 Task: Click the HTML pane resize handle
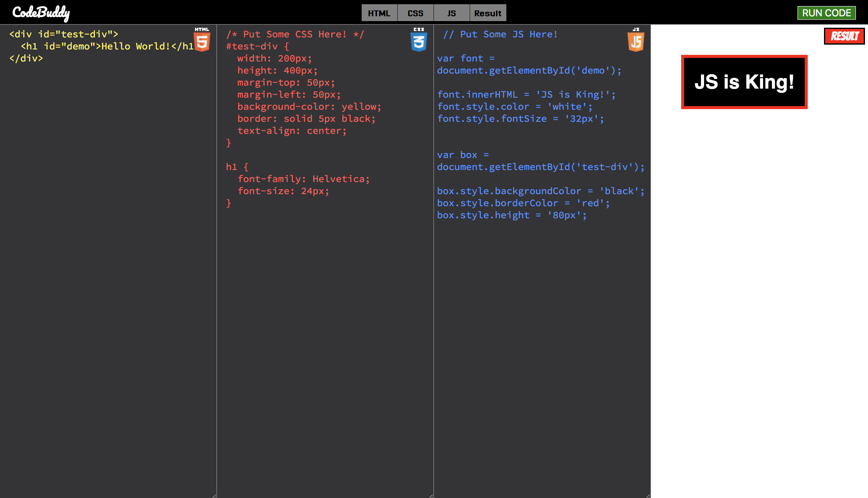click(x=214, y=495)
